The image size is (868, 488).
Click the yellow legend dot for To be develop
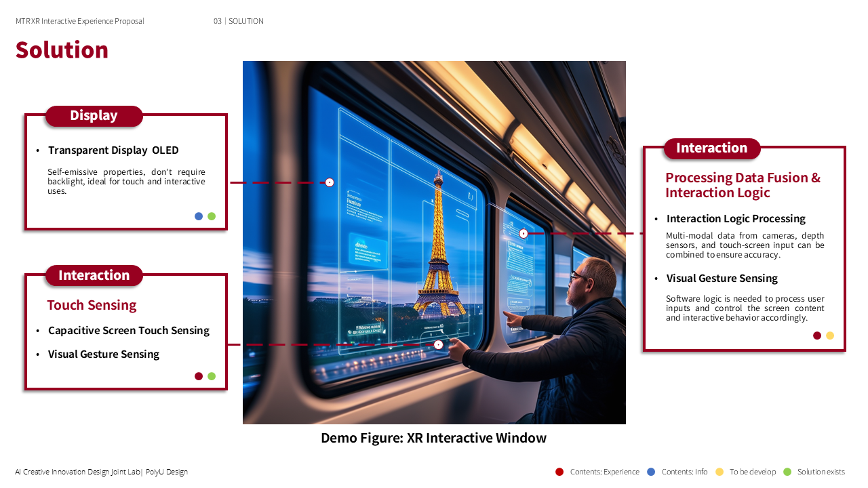719,472
